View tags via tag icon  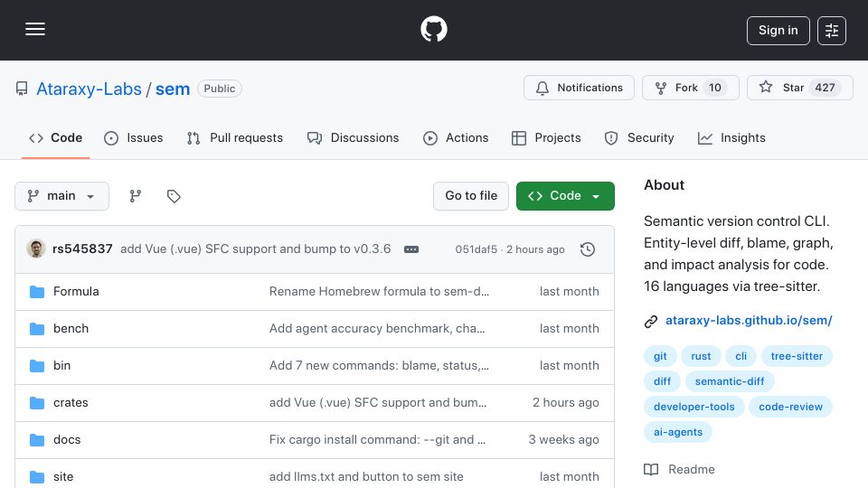coord(174,196)
